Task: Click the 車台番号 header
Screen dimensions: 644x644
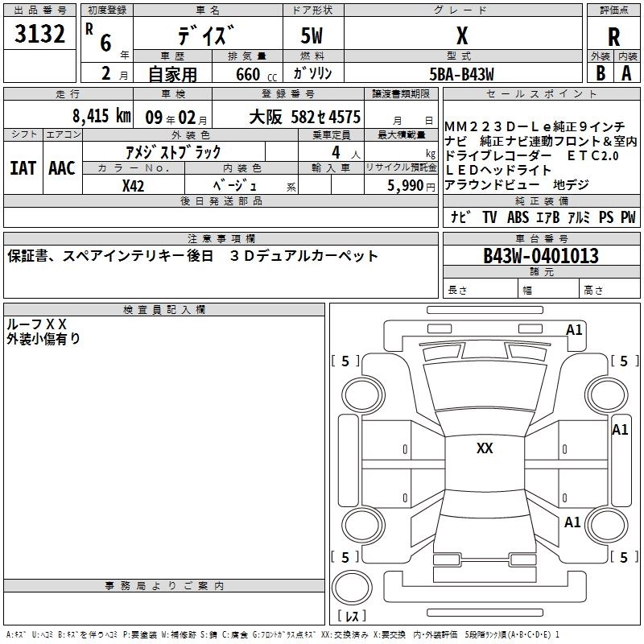Action: (541, 238)
